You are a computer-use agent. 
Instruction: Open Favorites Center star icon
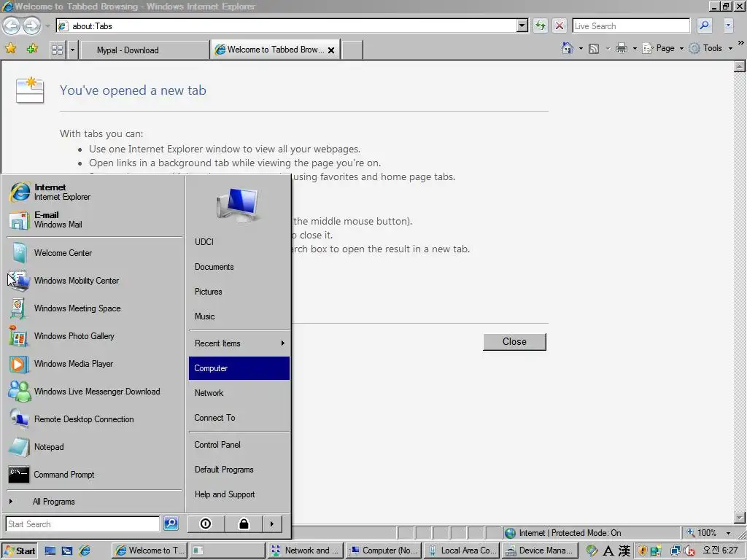point(10,49)
